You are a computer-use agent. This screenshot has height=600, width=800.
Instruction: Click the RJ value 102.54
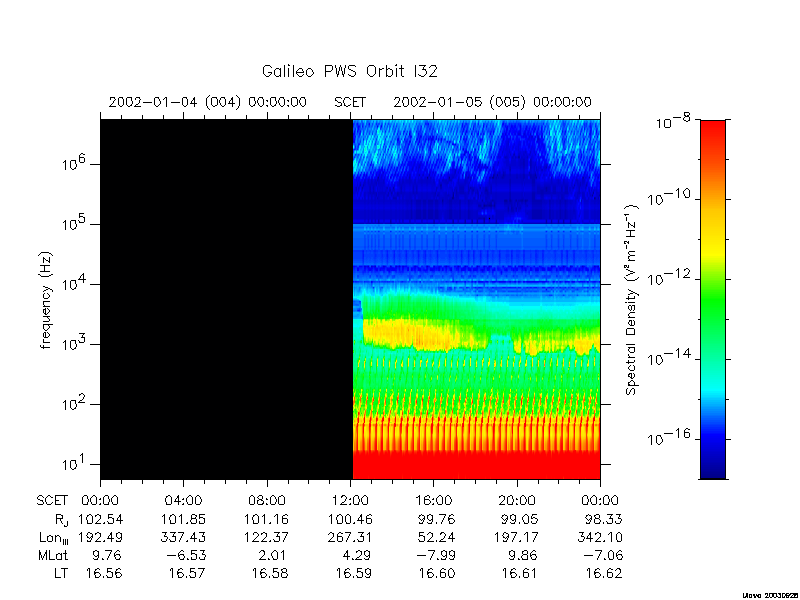point(101,519)
